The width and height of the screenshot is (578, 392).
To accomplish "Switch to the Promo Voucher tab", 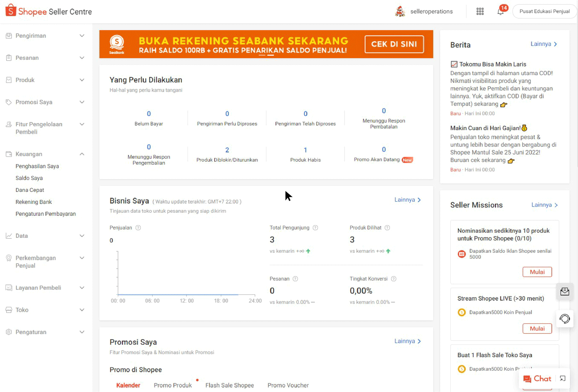I will pyautogui.click(x=288, y=385).
